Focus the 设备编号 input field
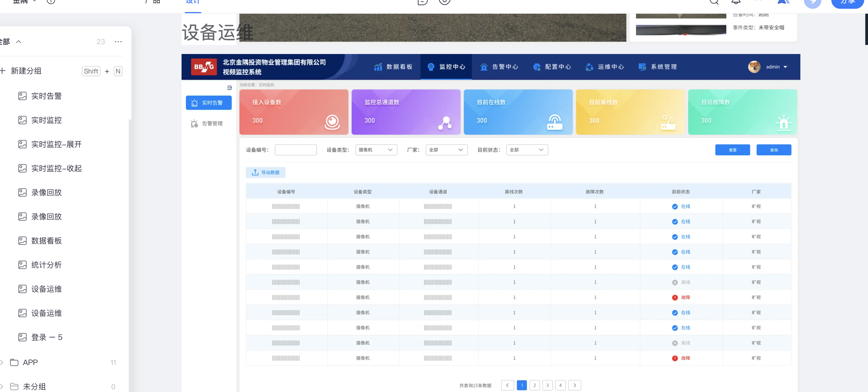This screenshot has width=868, height=392. pos(296,150)
